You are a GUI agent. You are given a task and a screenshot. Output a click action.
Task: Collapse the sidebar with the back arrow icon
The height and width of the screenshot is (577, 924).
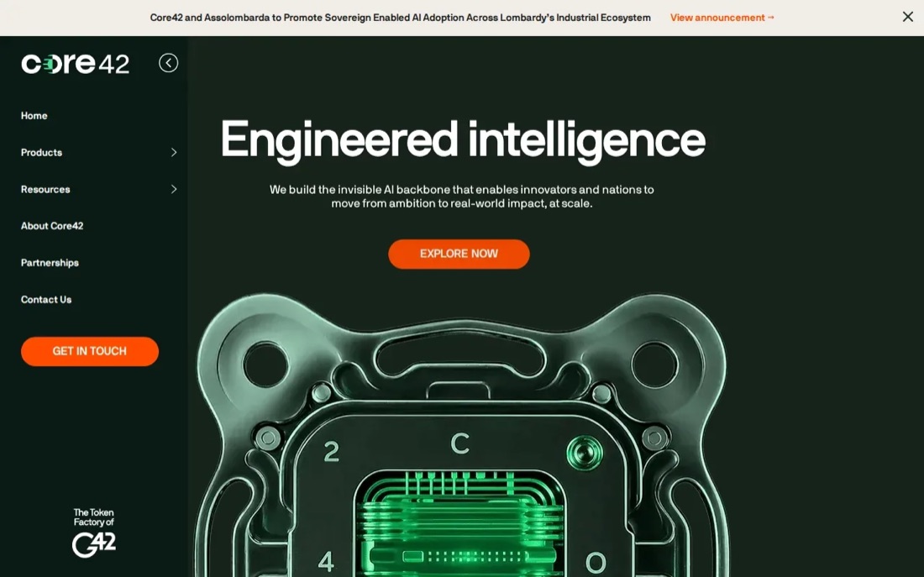169,63
